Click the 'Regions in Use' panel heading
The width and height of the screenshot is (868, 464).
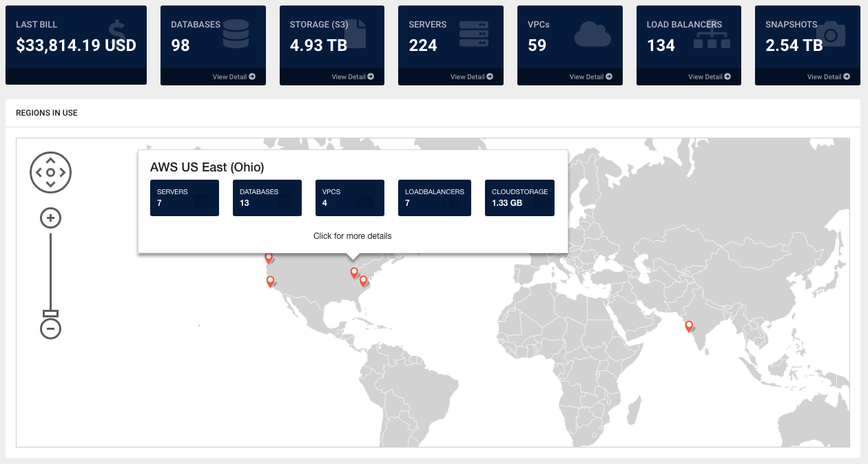pos(47,113)
